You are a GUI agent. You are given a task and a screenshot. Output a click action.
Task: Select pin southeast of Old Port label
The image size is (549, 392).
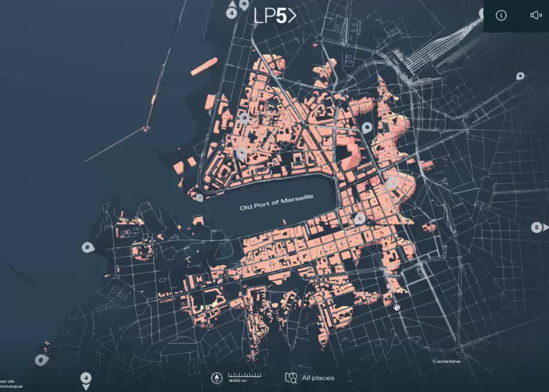(x=359, y=219)
